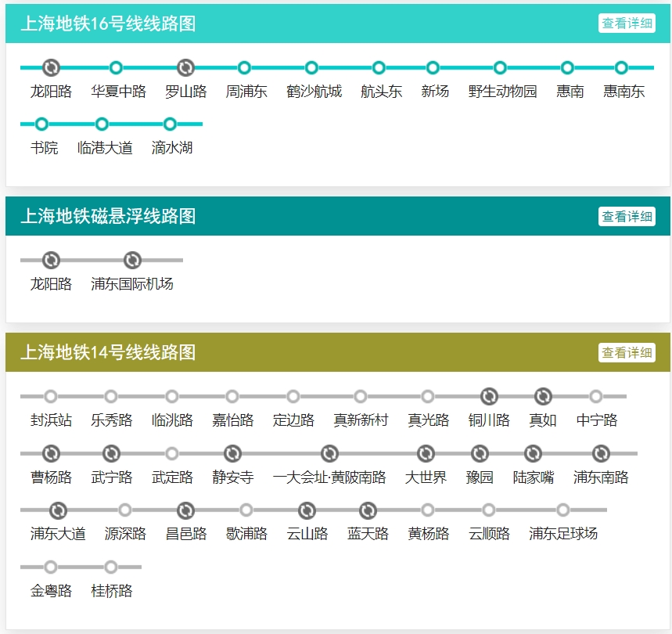
Task: Select the 蓝天路 transfer station icon
Action: tap(368, 510)
